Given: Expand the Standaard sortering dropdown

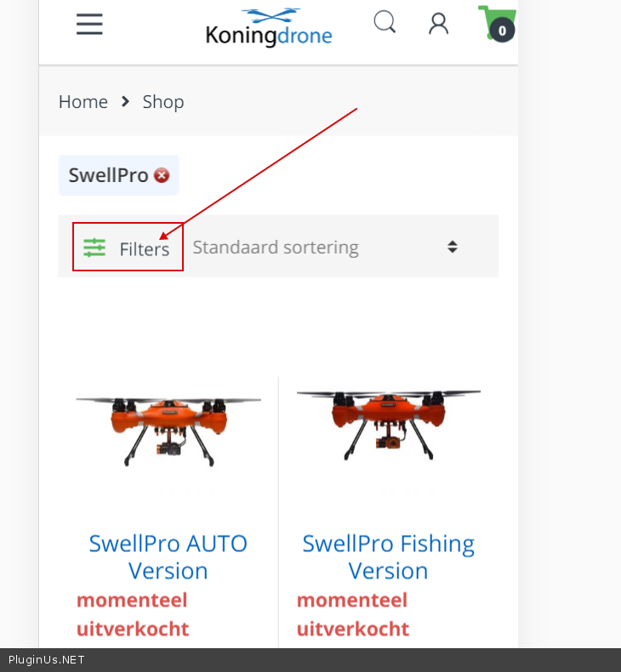Looking at the screenshot, I should pos(315,248).
